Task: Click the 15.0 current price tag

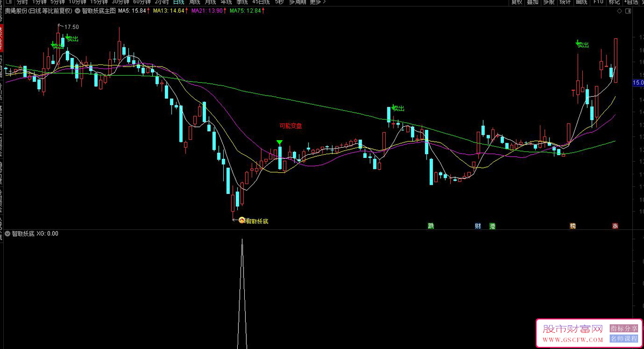Action: (x=638, y=83)
